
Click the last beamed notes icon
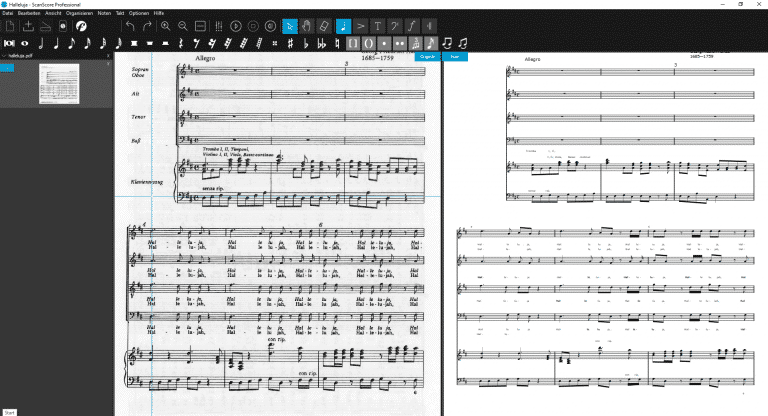pos(462,44)
